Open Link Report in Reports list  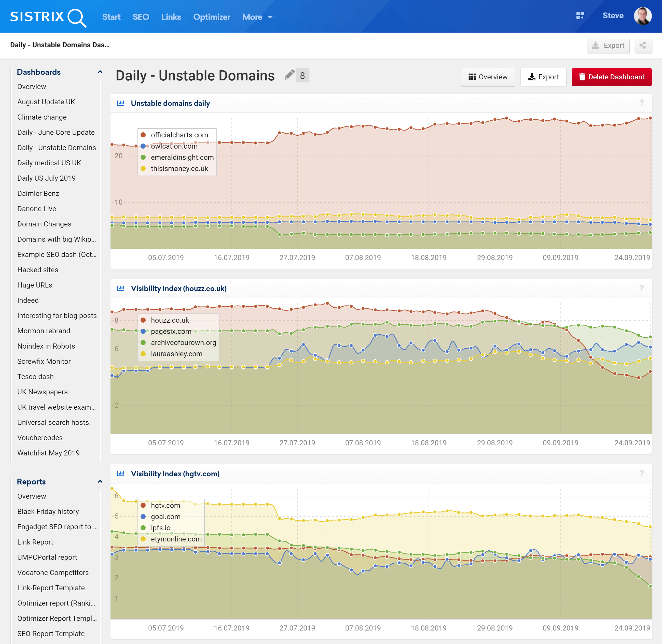35,542
